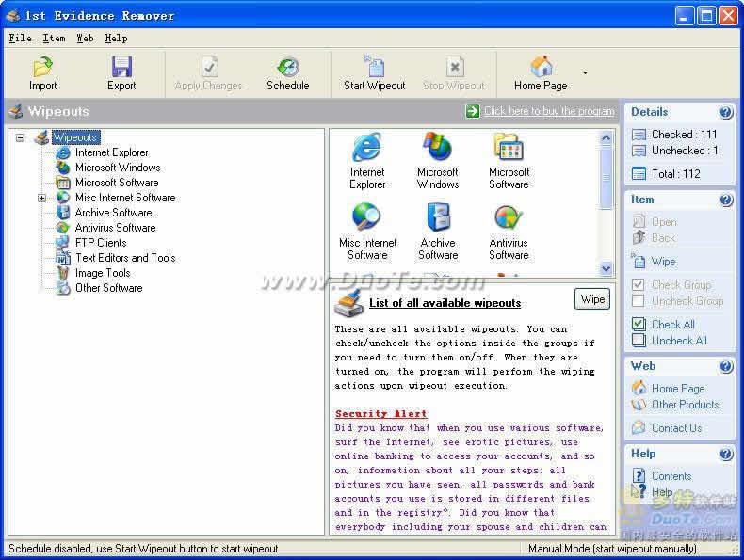Click the Wipe button in description pane

592,299
